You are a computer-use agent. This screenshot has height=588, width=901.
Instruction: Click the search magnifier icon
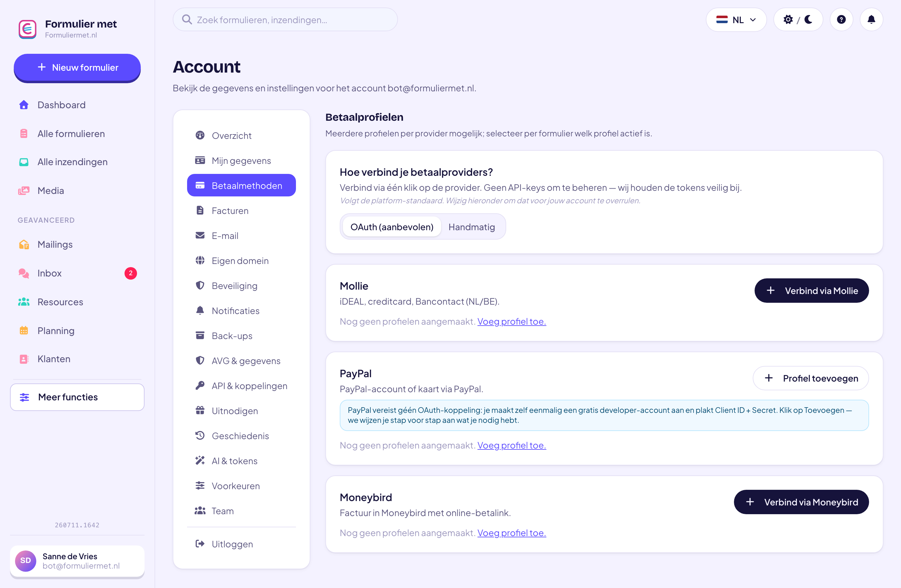(x=187, y=19)
